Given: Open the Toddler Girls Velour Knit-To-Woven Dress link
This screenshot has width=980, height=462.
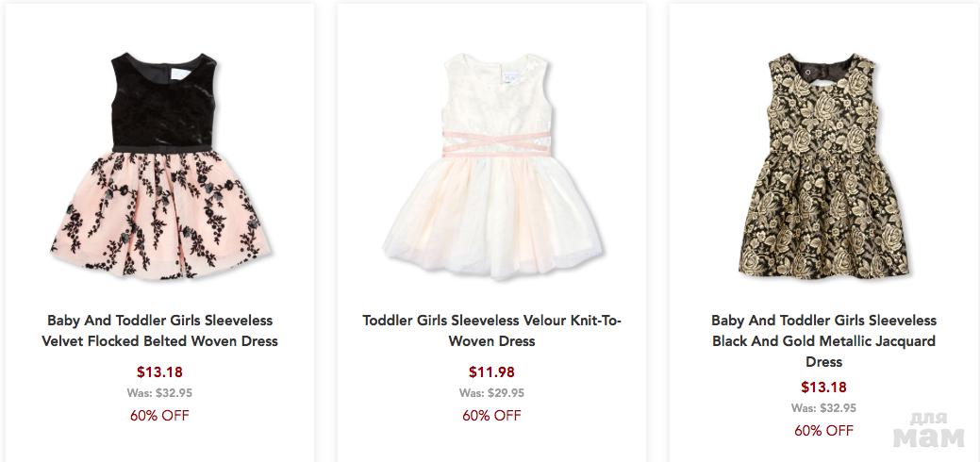Looking at the screenshot, I should click(x=491, y=331).
